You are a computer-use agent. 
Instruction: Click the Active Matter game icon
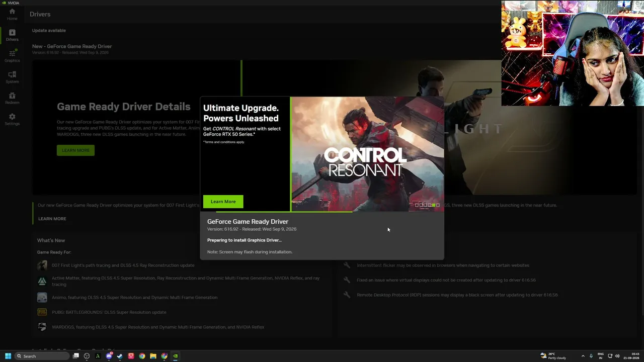click(42, 281)
